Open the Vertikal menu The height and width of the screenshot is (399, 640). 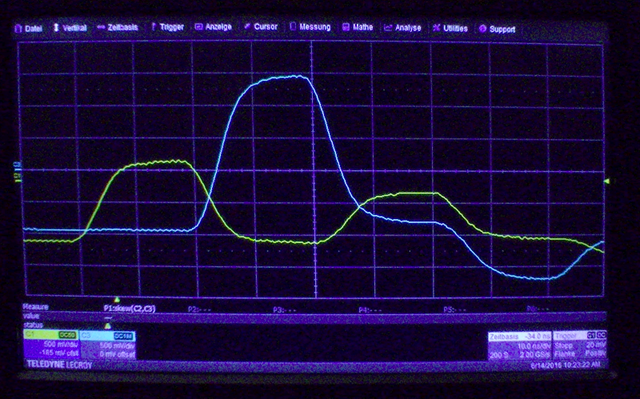(x=70, y=28)
